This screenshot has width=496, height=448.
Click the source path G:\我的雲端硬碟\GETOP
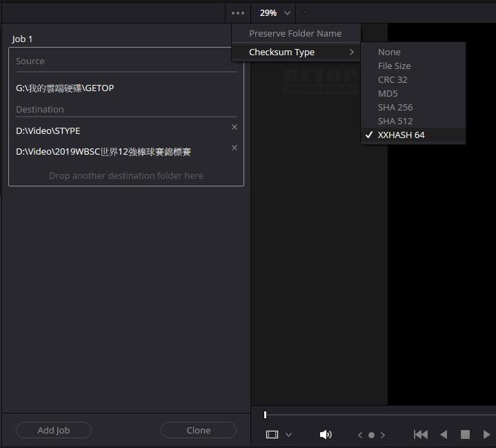(x=65, y=88)
